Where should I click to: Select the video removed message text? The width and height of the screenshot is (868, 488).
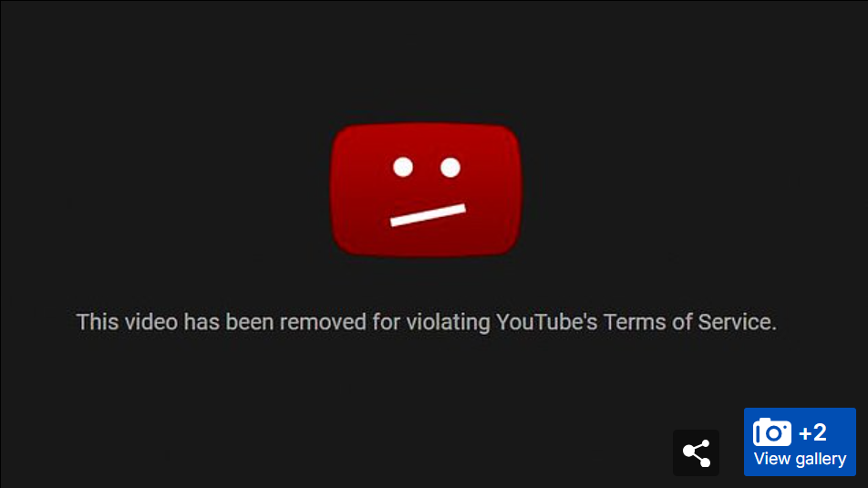pyautogui.click(x=427, y=322)
